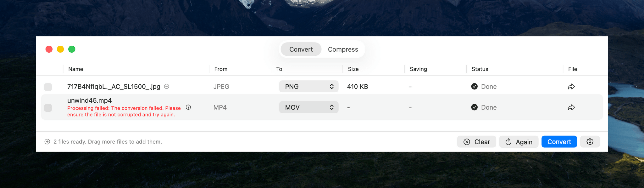Image resolution: width=644 pixels, height=188 pixels.
Task: Click the Again button to retry
Action: click(x=519, y=142)
